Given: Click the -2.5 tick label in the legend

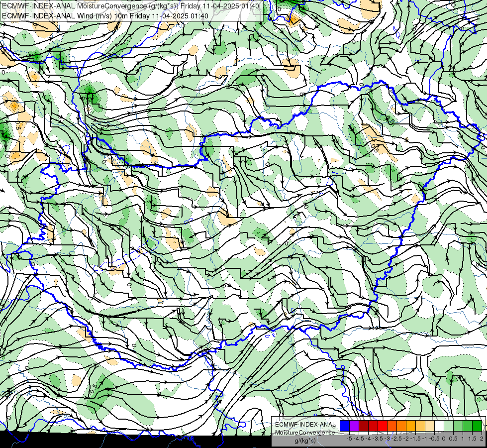Looking at the screenshot, I should pyautogui.click(x=397, y=439).
